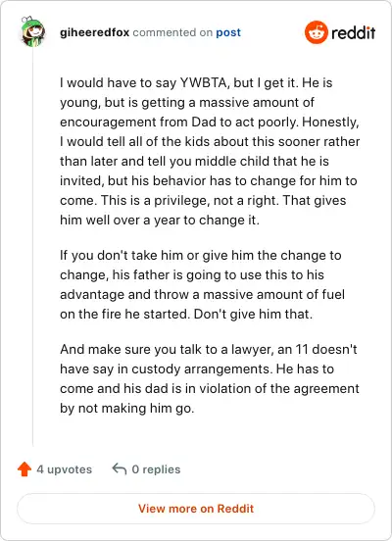Click the orange upvote arrow icon

[x=24, y=469]
